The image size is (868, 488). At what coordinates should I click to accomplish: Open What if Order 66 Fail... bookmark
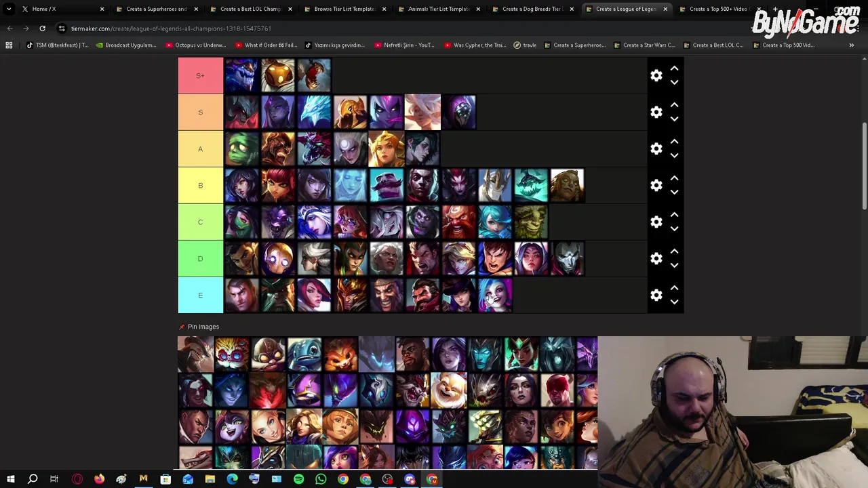point(266,45)
